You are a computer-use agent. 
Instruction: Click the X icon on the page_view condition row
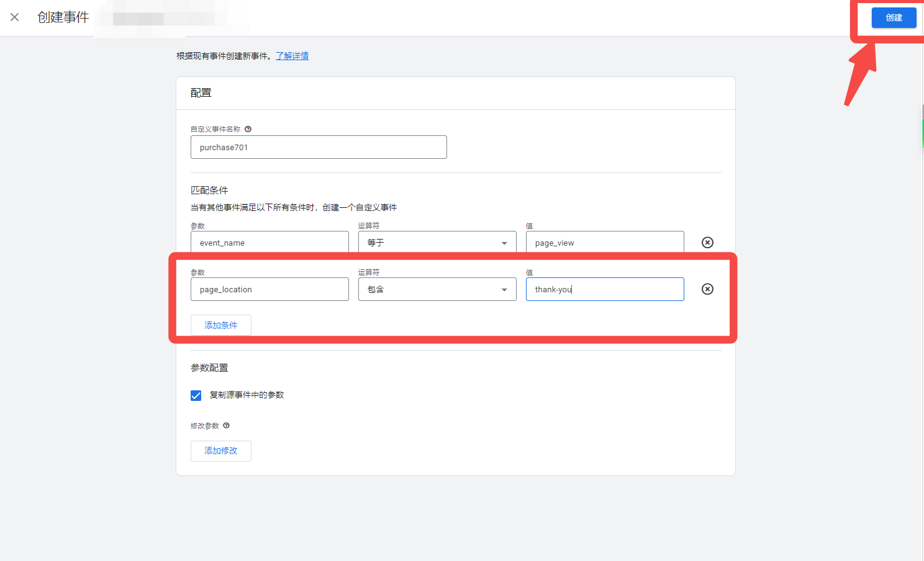[707, 242]
